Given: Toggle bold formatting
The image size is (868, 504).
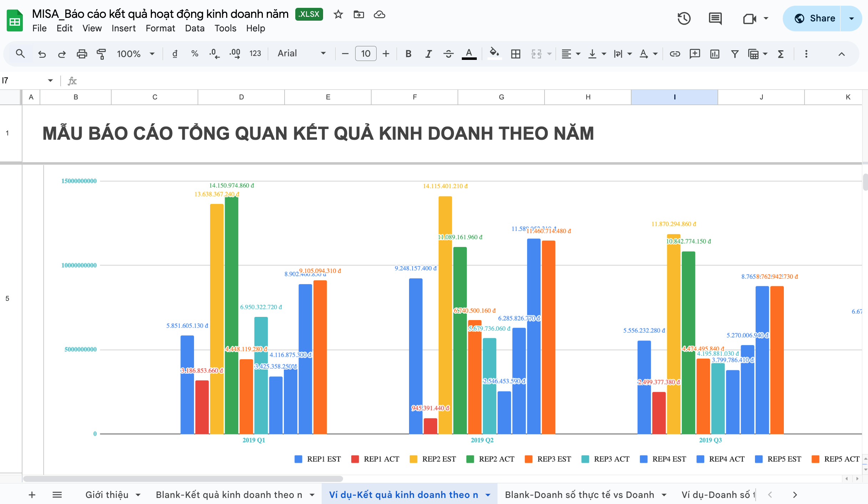Looking at the screenshot, I should point(408,54).
